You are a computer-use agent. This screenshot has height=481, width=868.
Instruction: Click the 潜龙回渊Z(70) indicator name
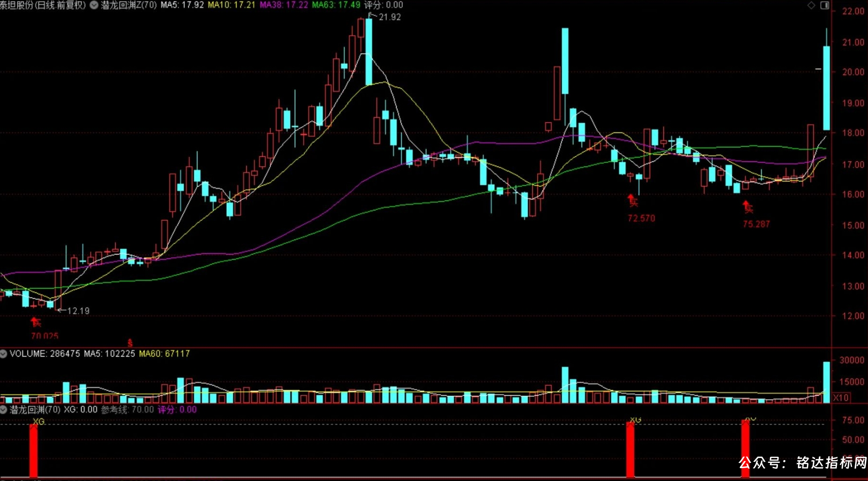[x=129, y=5]
